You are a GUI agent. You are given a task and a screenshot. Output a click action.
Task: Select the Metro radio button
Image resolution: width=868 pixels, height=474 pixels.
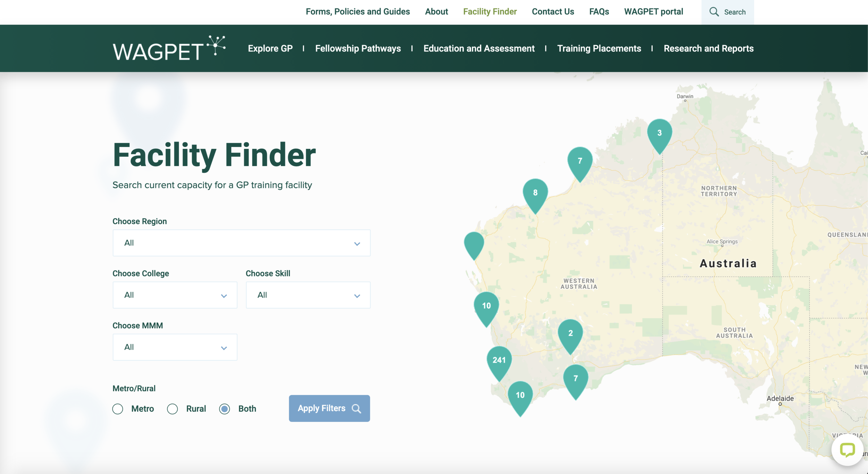118,409
